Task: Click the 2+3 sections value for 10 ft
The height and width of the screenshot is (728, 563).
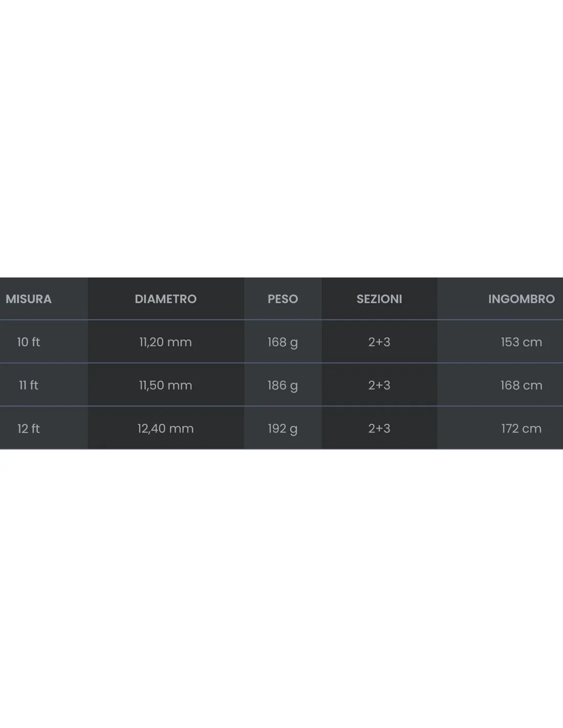Action: [x=379, y=342]
